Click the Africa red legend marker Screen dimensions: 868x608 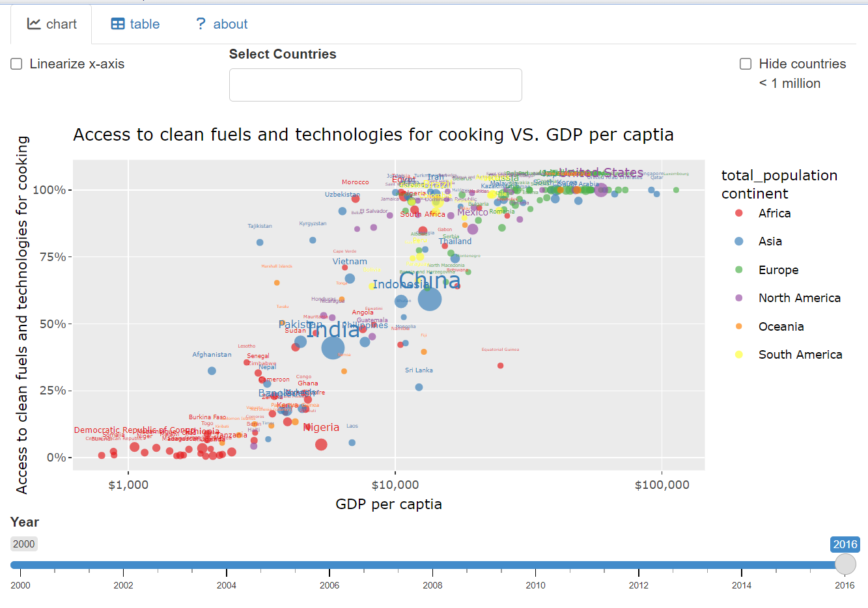click(x=738, y=214)
